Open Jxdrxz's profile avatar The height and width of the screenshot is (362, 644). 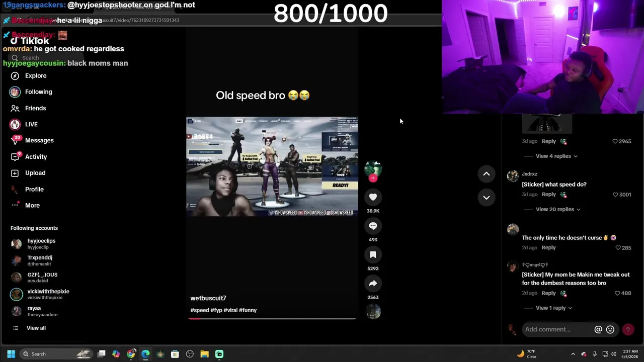[513, 176]
